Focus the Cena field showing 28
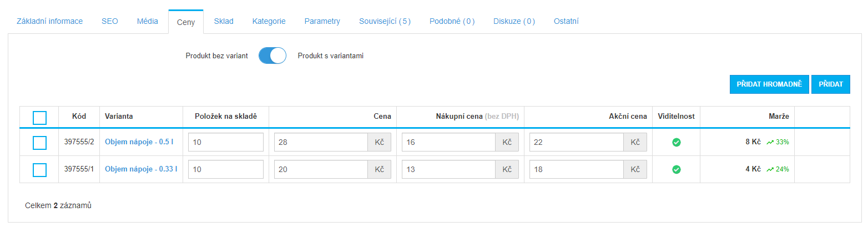 pos(321,142)
